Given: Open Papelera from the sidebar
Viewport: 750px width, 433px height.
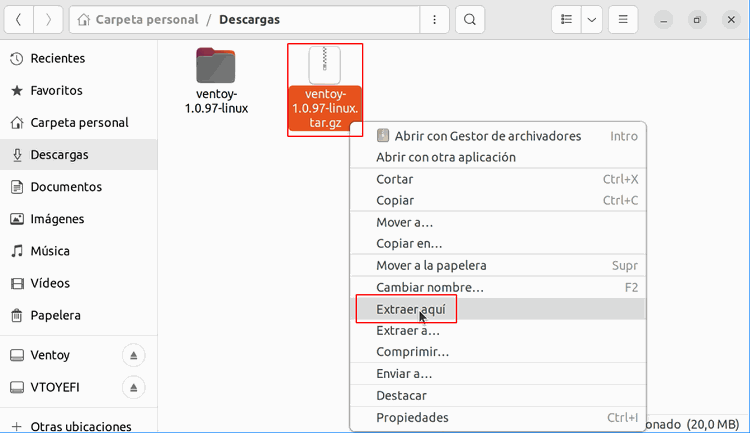Looking at the screenshot, I should tap(55, 315).
